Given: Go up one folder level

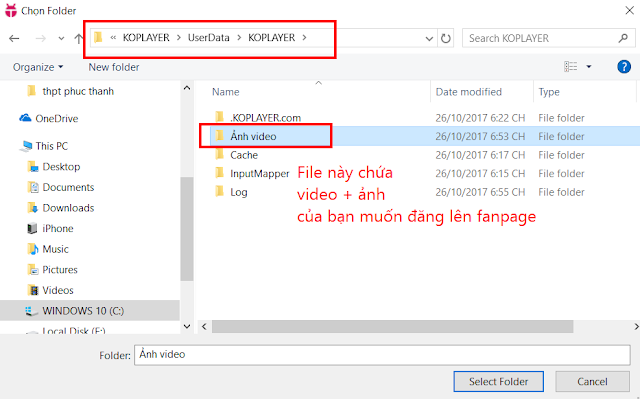Looking at the screenshot, I should [78, 38].
